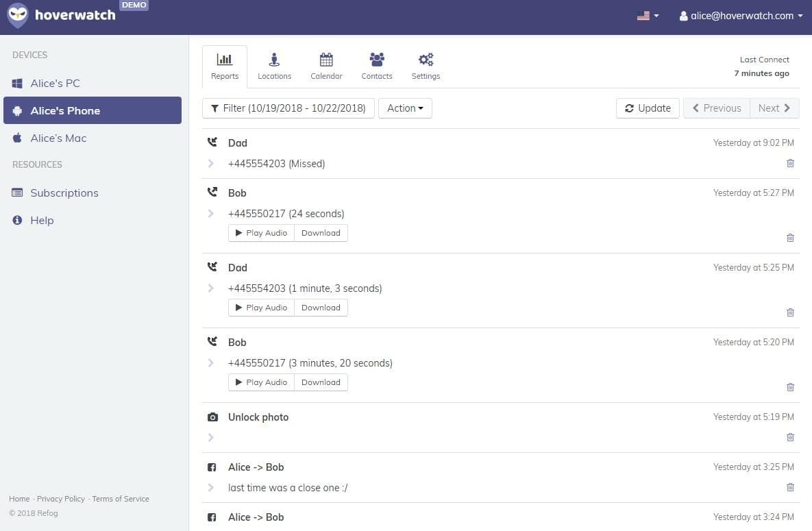The width and height of the screenshot is (812, 531).
Task: Click the Help info icon
Action: click(17, 220)
